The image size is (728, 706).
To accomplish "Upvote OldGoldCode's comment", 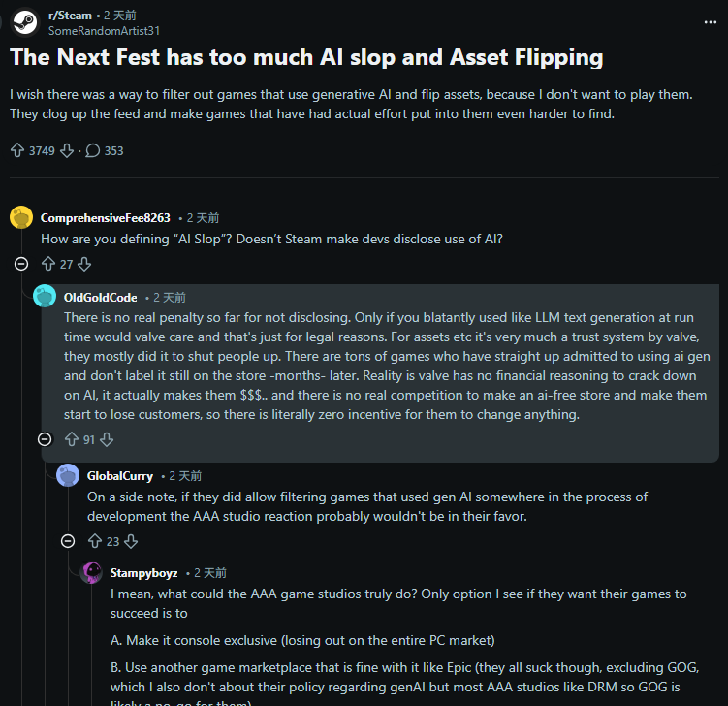I will pyautogui.click(x=71, y=439).
